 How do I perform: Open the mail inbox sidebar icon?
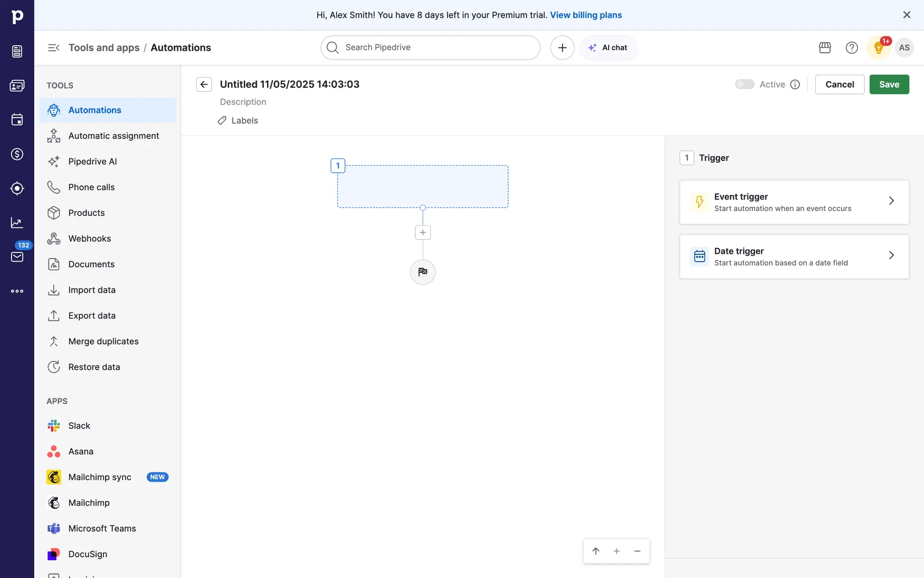(17, 257)
